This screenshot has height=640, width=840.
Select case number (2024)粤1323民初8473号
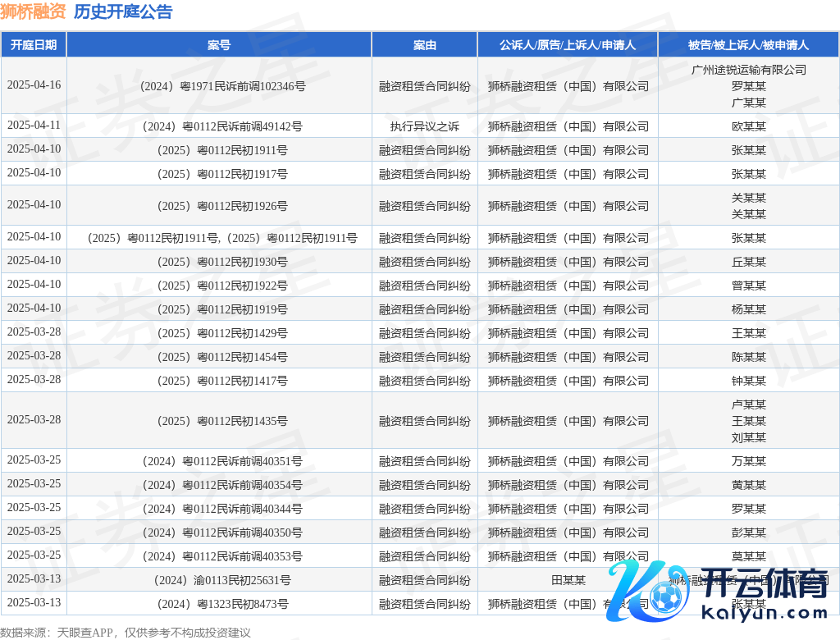tap(219, 604)
